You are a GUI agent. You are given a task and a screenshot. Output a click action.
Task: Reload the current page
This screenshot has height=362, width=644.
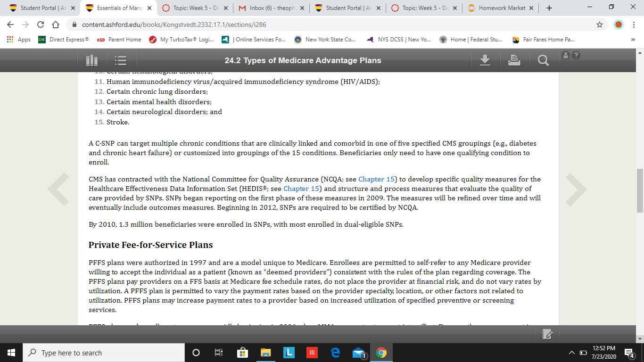pyautogui.click(x=41, y=25)
